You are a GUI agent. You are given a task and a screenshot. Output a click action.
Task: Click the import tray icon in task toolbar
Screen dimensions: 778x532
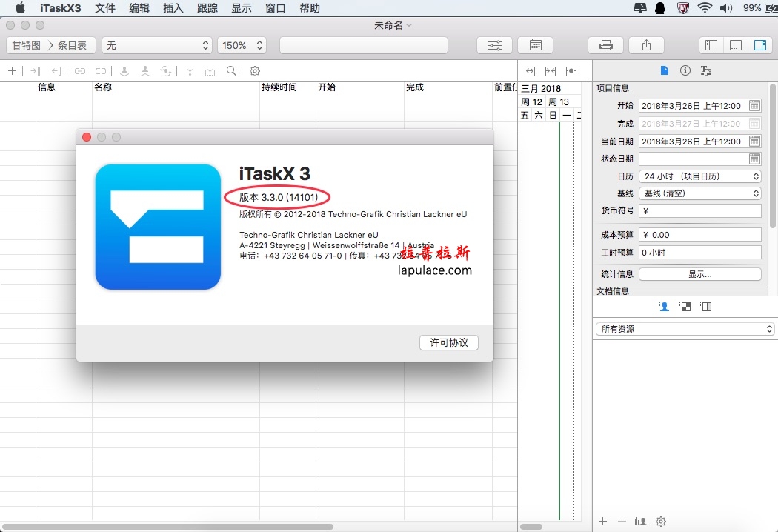pyautogui.click(x=210, y=71)
